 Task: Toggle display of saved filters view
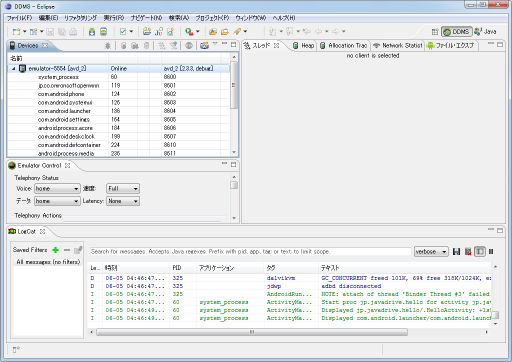click(x=480, y=252)
